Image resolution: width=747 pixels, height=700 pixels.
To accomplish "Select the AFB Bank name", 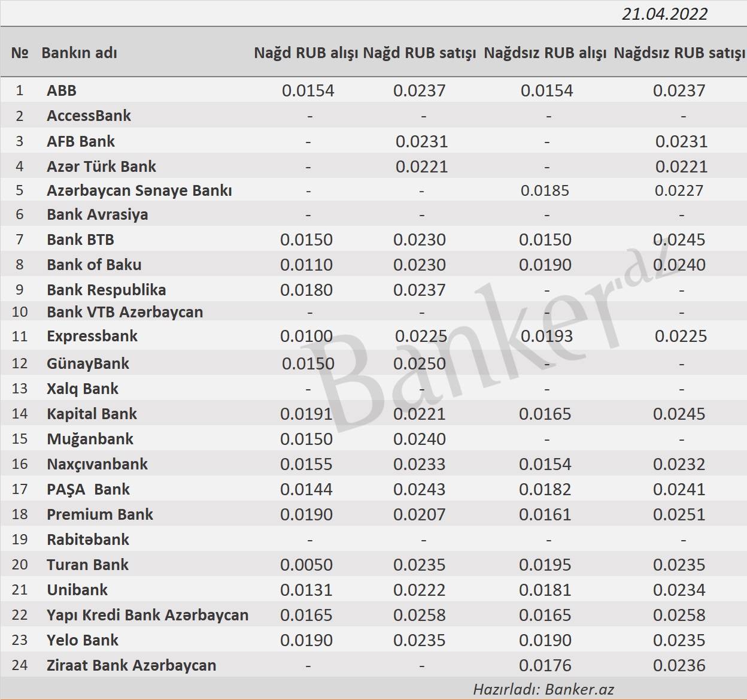I will [81, 141].
